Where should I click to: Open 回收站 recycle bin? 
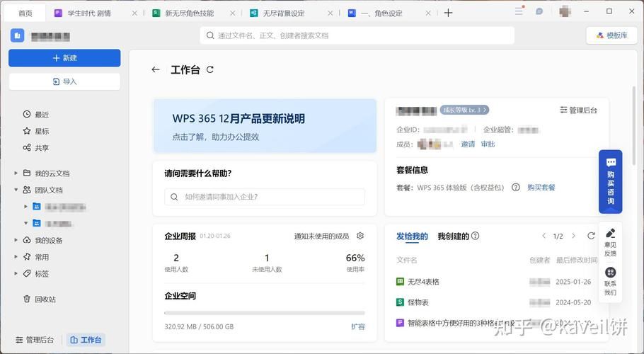click(40, 299)
